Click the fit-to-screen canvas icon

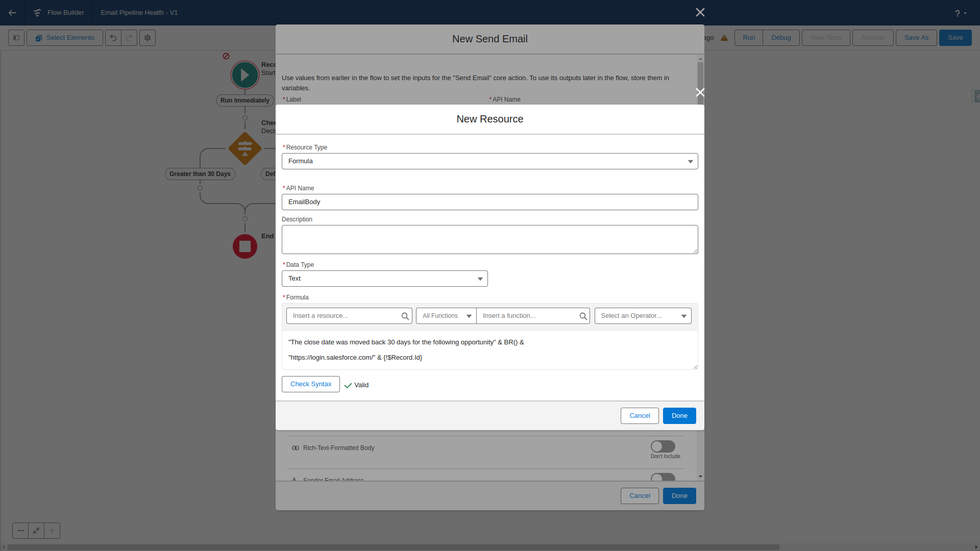36,531
